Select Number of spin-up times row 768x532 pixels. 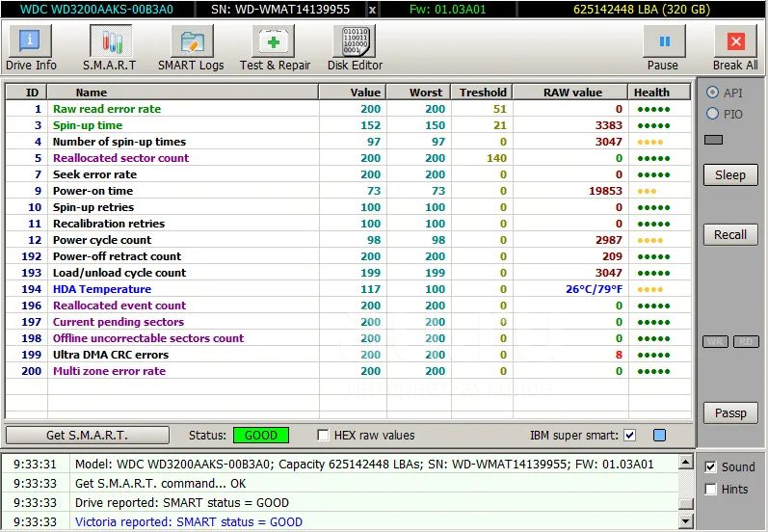tap(348, 142)
